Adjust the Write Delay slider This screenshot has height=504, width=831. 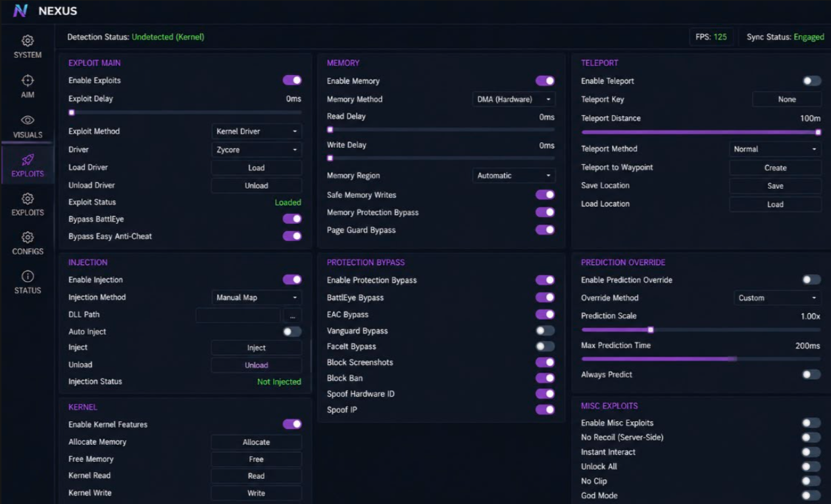[x=441, y=158]
